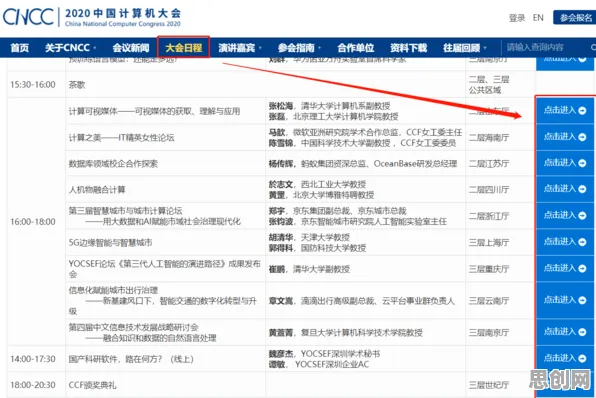Viewport: 596px width, 398px height.
Task: Open the 资料下载 menu item
Action: coord(408,48)
